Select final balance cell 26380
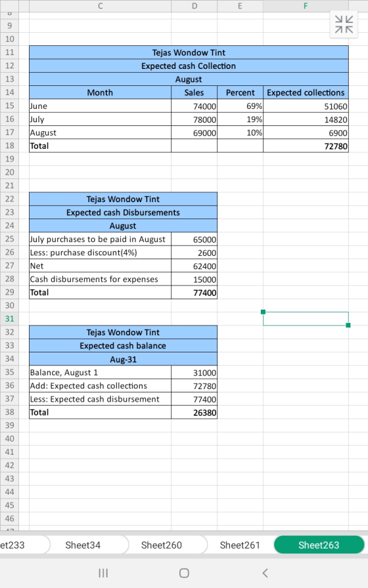368x588 pixels. pos(194,411)
